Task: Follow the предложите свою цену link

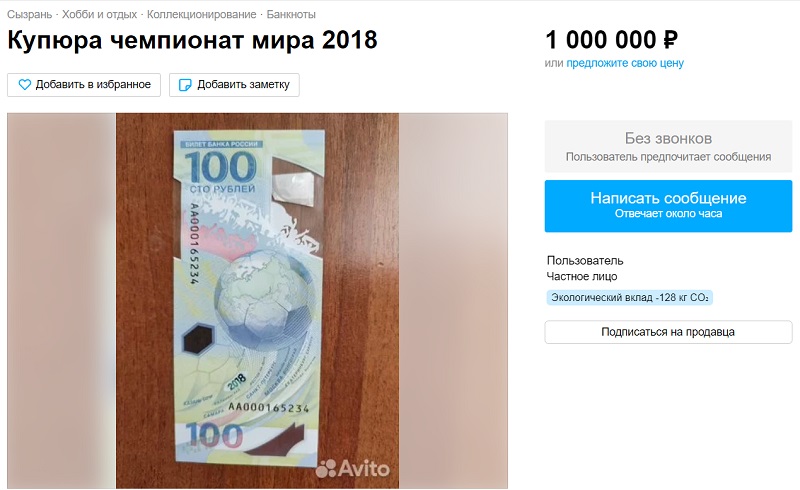Action: pos(625,63)
